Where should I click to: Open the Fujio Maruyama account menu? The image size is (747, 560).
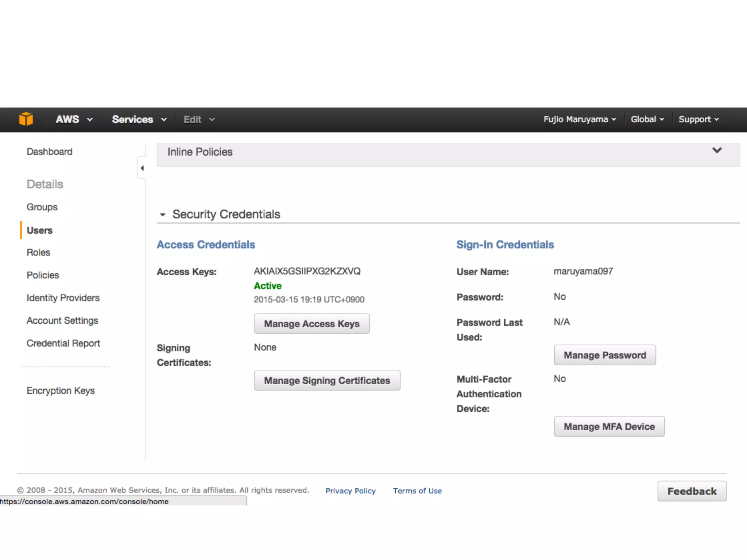pyautogui.click(x=579, y=120)
